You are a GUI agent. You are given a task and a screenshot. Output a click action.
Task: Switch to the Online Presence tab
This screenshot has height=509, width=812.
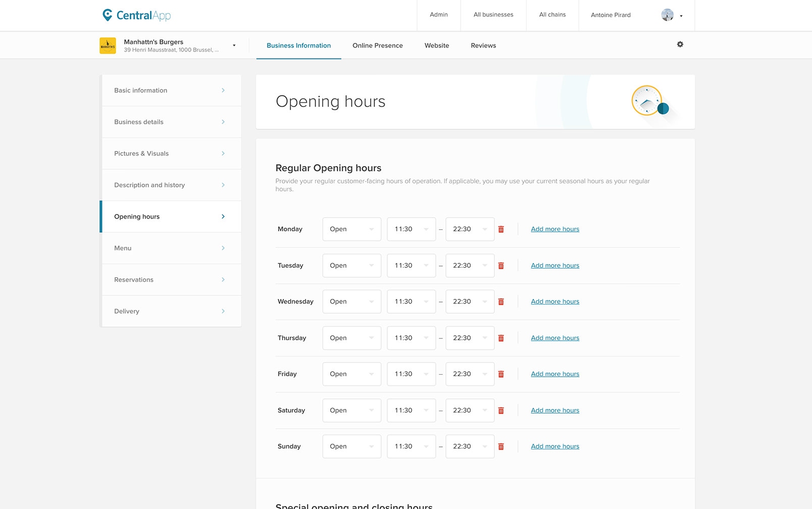click(x=377, y=45)
